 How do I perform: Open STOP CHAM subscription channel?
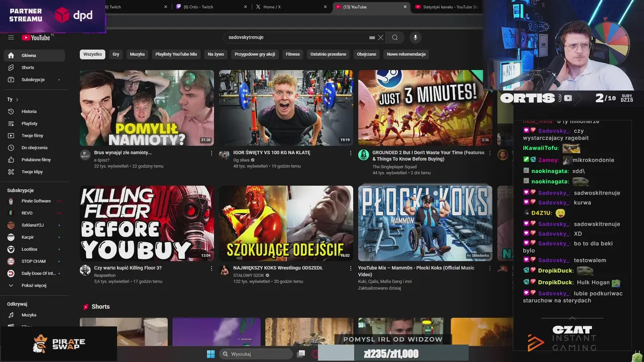pos(34,261)
